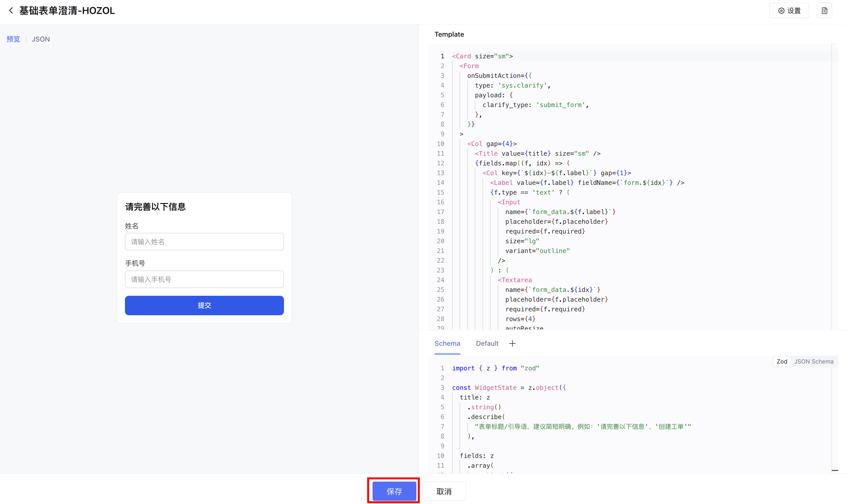The width and height of the screenshot is (847, 504).
Task: Click the 取消 cancel button
Action: [x=444, y=491]
